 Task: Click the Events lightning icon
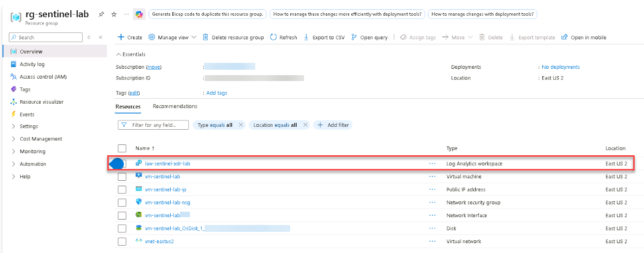[14, 114]
